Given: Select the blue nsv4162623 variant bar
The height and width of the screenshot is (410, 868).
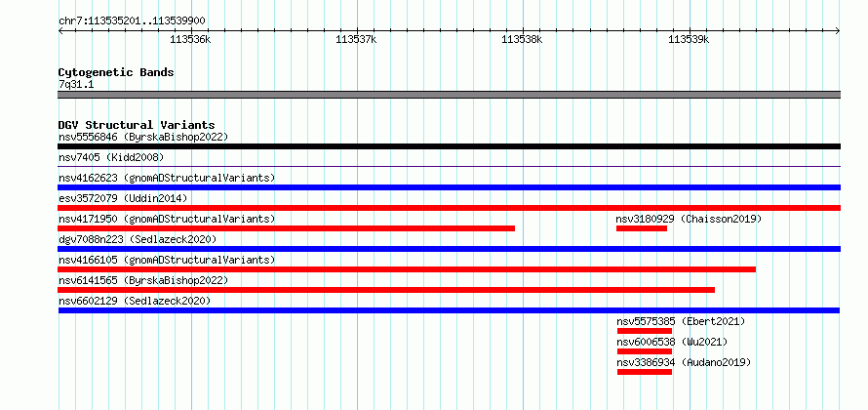Looking at the screenshot, I should pyautogui.click(x=449, y=187).
